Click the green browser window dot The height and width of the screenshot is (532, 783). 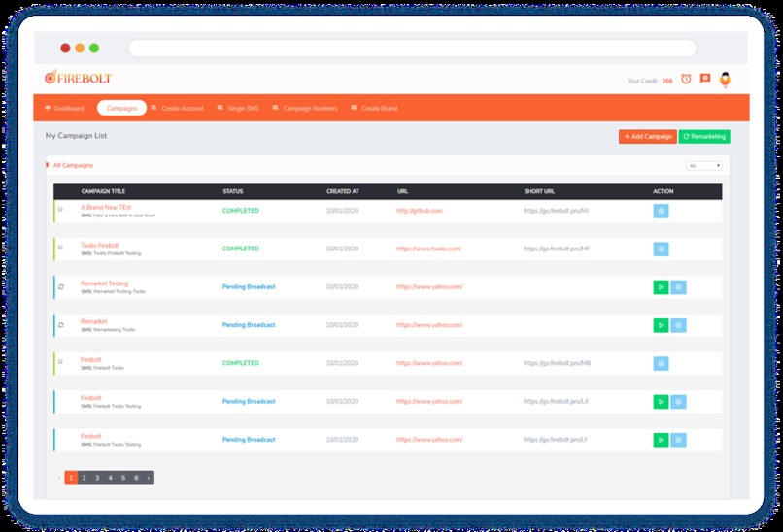(x=94, y=48)
